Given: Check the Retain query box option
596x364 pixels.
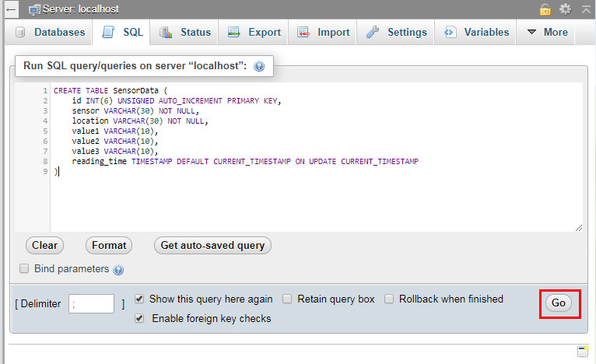Looking at the screenshot, I should (288, 299).
